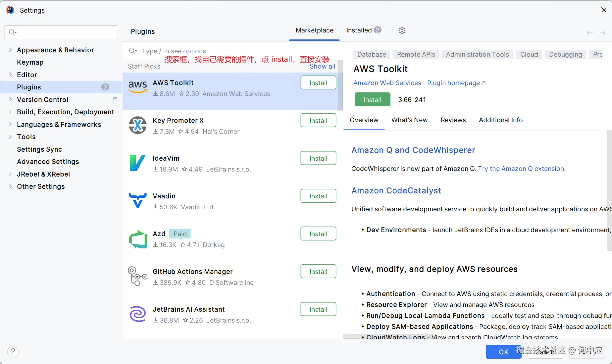Select the Cloud tag
This screenshot has width=612, height=364.
click(529, 54)
